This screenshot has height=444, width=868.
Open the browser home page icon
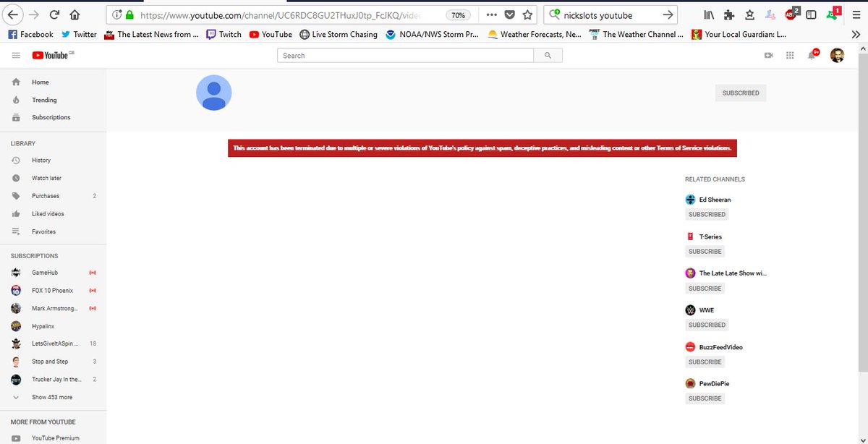point(75,14)
